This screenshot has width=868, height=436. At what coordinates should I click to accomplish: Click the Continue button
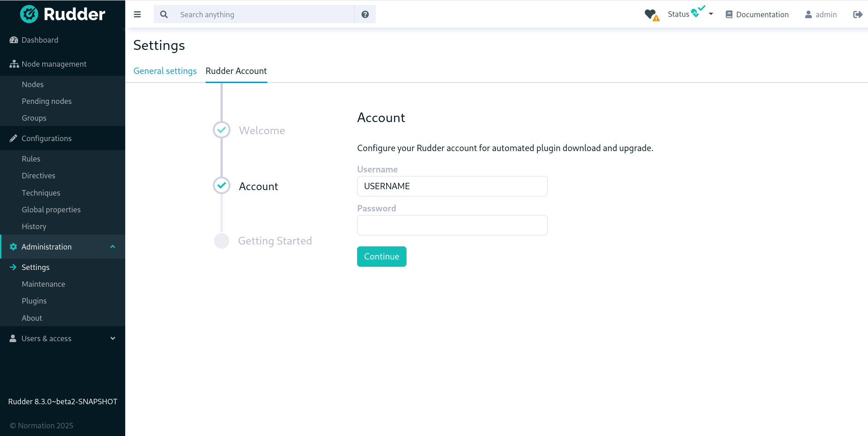click(x=381, y=256)
